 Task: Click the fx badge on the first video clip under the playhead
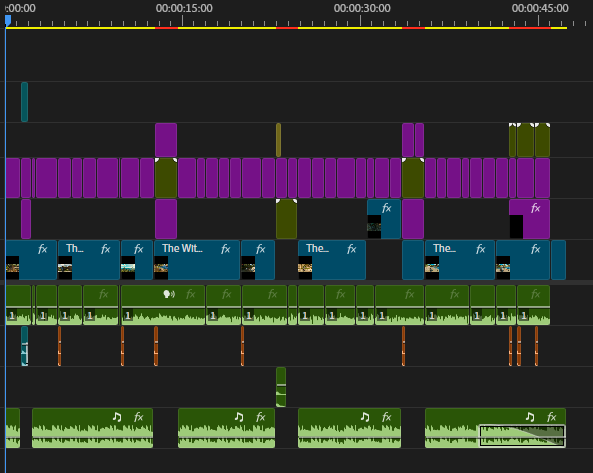[42, 249]
